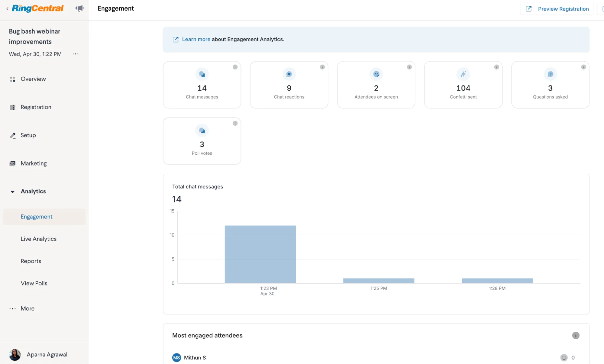Click the Chat reactions heart icon

coord(289,74)
